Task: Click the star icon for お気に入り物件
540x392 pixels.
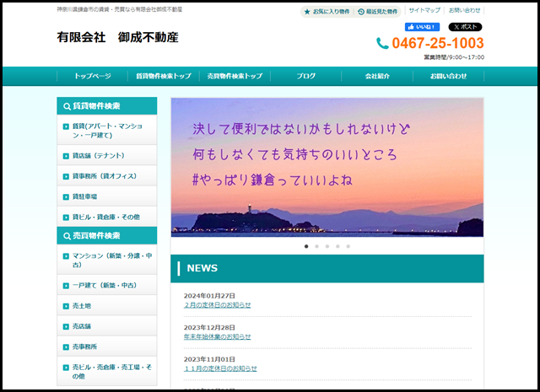Action: point(307,12)
